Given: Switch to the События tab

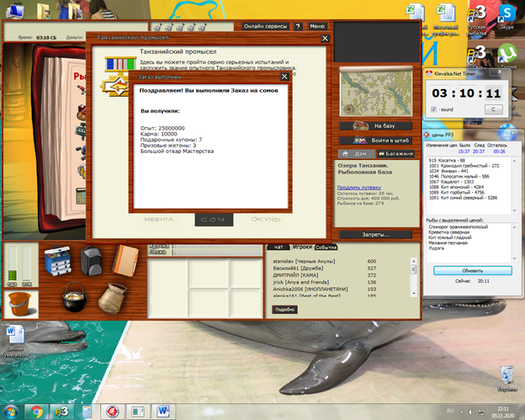Looking at the screenshot, I should [326, 247].
